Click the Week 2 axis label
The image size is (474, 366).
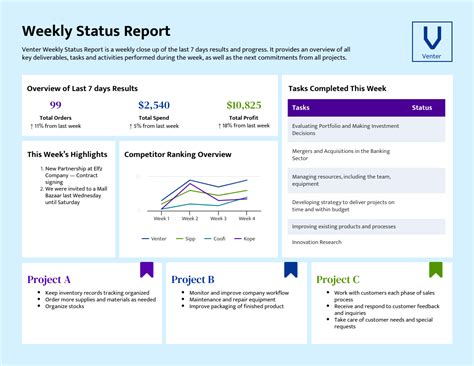point(190,219)
